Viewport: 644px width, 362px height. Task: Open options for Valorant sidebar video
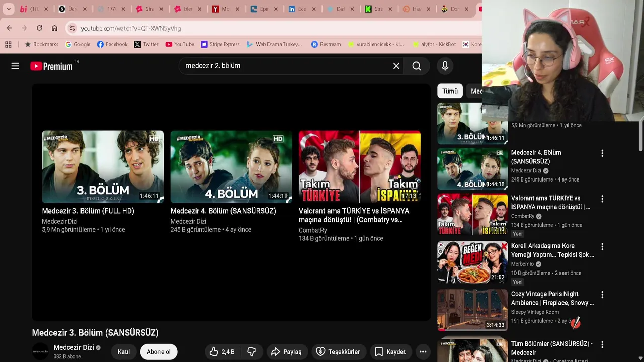pos(602,199)
